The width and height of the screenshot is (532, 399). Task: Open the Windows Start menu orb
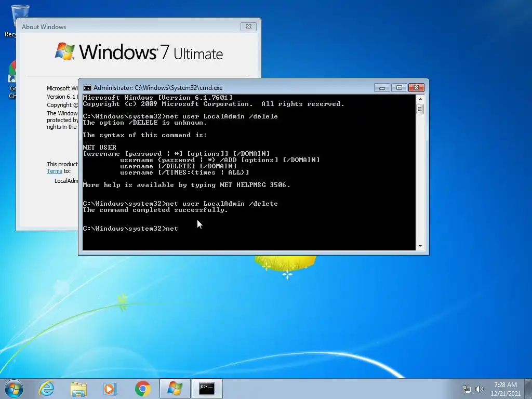[x=14, y=389]
